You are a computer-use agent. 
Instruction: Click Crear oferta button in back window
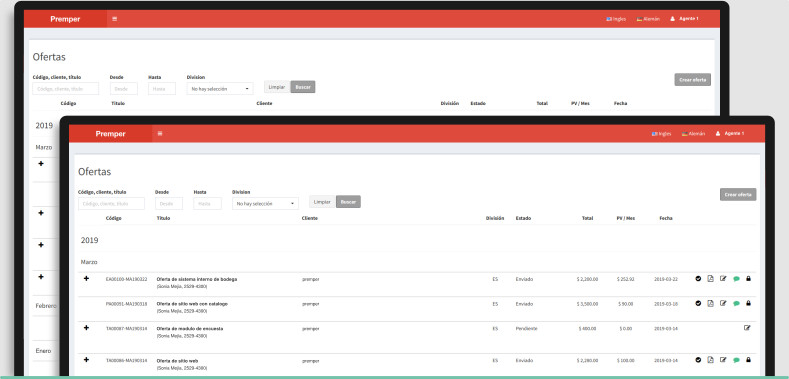coord(692,80)
